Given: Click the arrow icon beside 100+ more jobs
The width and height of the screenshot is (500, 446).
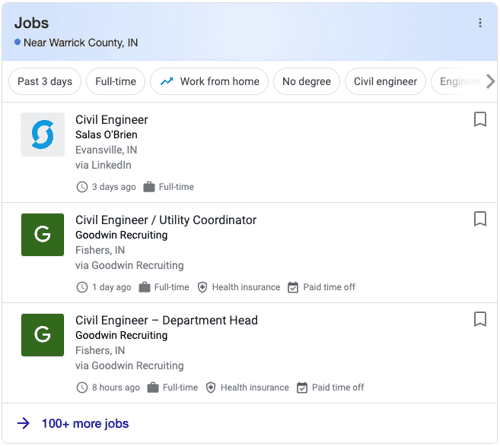Looking at the screenshot, I should point(23,424).
